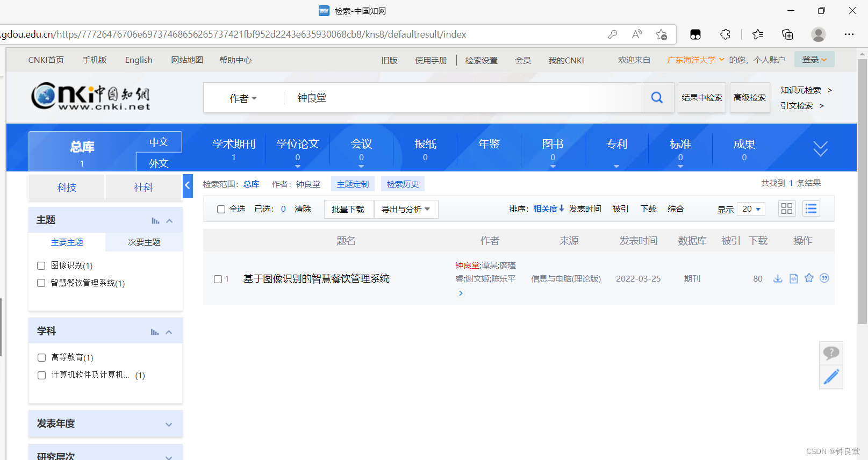868x460 pixels.
Task: Click 清除 to clear selection
Action: (303, 209)
